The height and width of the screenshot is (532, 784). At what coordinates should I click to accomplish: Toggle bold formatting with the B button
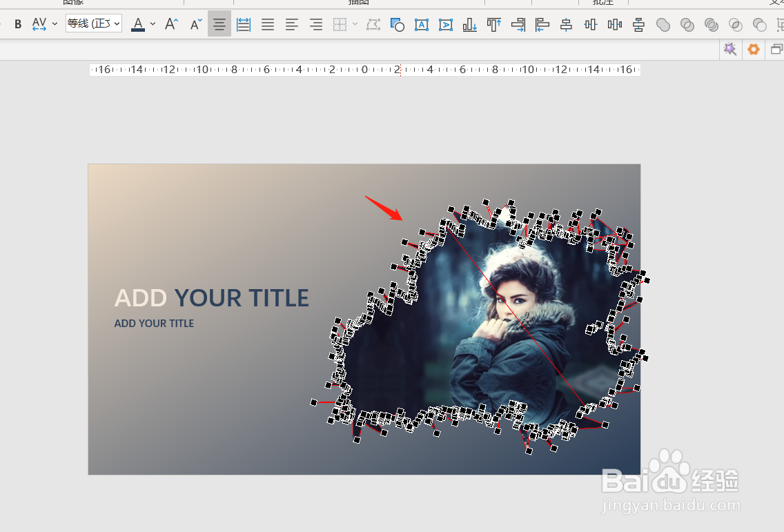click(x=18, y=24)
